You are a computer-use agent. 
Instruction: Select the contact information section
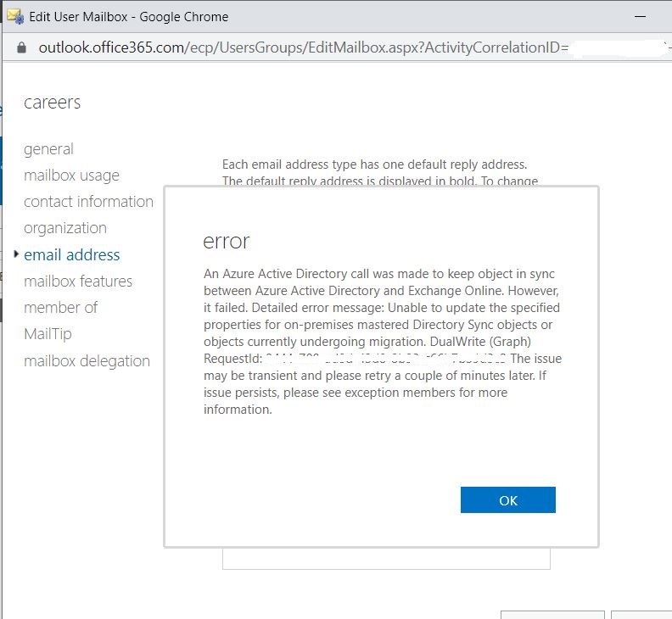pos(88,202)
